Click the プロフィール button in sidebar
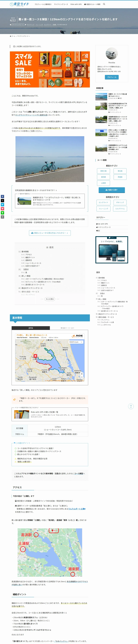The image size is (138, 644). [x=112, y=77]
